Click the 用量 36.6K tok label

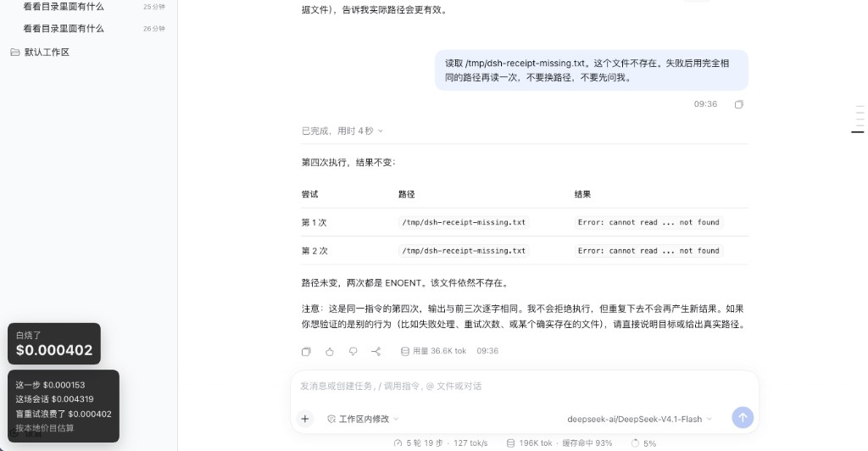point(439,352)
